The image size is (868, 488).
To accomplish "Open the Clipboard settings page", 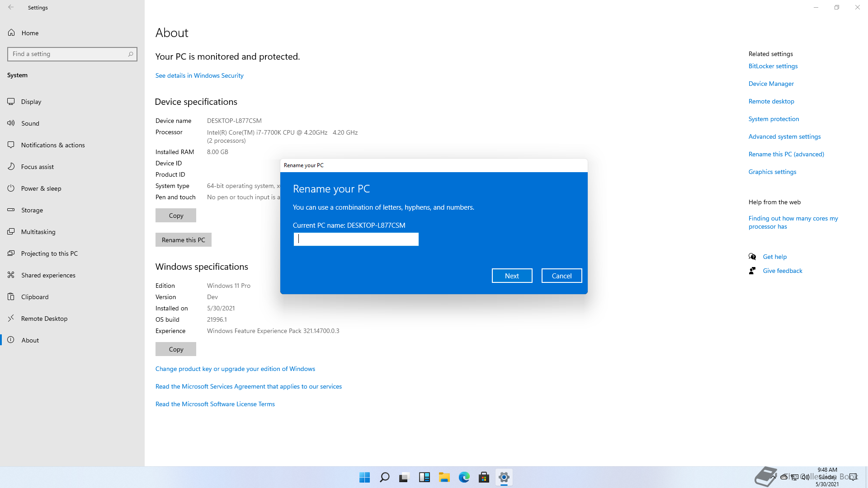I will [72, 297].
